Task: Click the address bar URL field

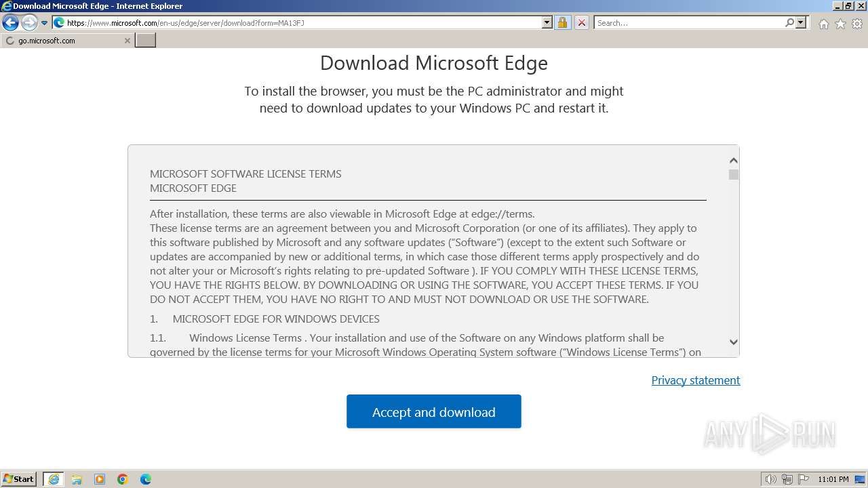Action: tap(304, 22)
